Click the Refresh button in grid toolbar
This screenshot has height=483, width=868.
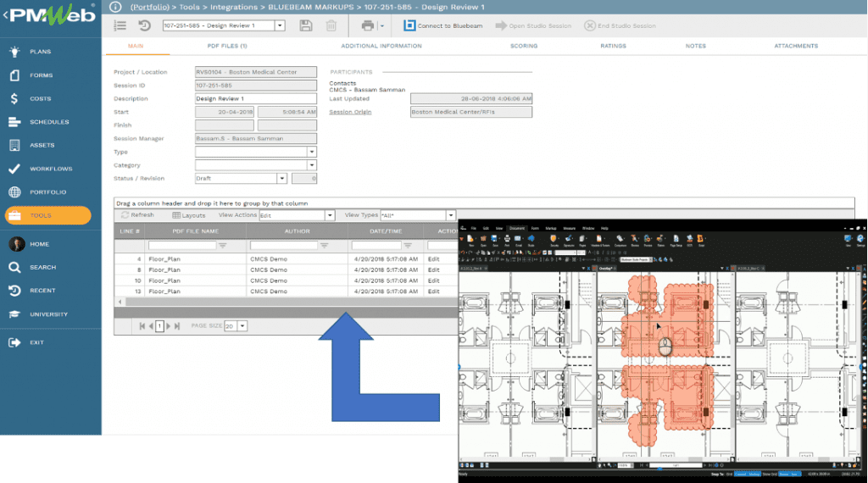click(x=137, y=214)
